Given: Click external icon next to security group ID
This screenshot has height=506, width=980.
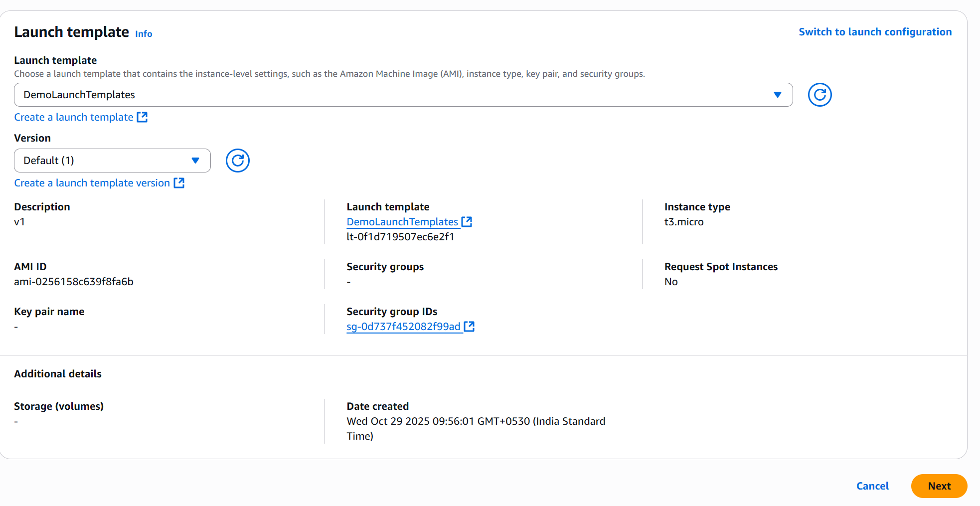Looking at the screenshot, I should point(469,327).
